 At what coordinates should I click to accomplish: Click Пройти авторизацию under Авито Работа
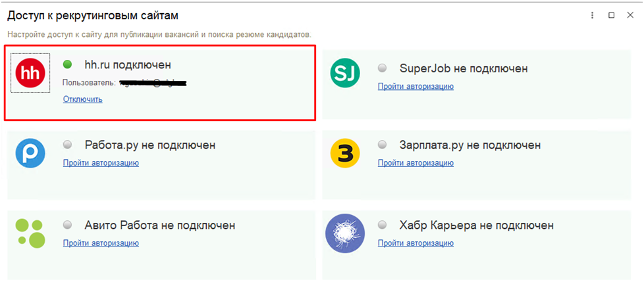(101, 243)
